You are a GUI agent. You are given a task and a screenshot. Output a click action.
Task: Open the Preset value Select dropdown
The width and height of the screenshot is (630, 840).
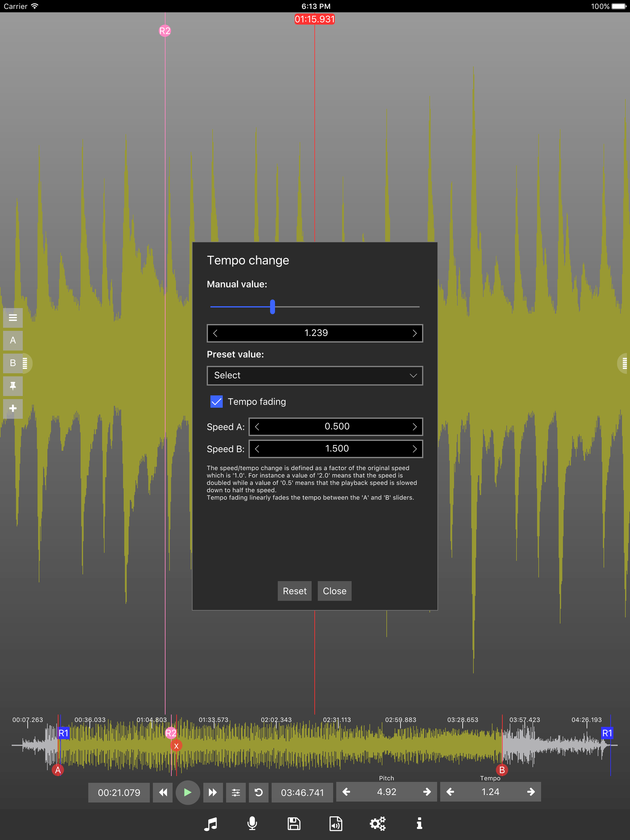pos(315,375)
